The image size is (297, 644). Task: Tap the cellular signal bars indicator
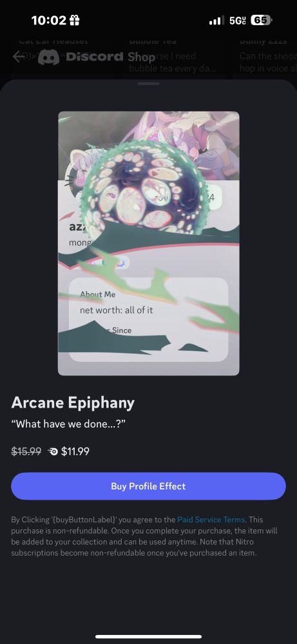(216, 21)
